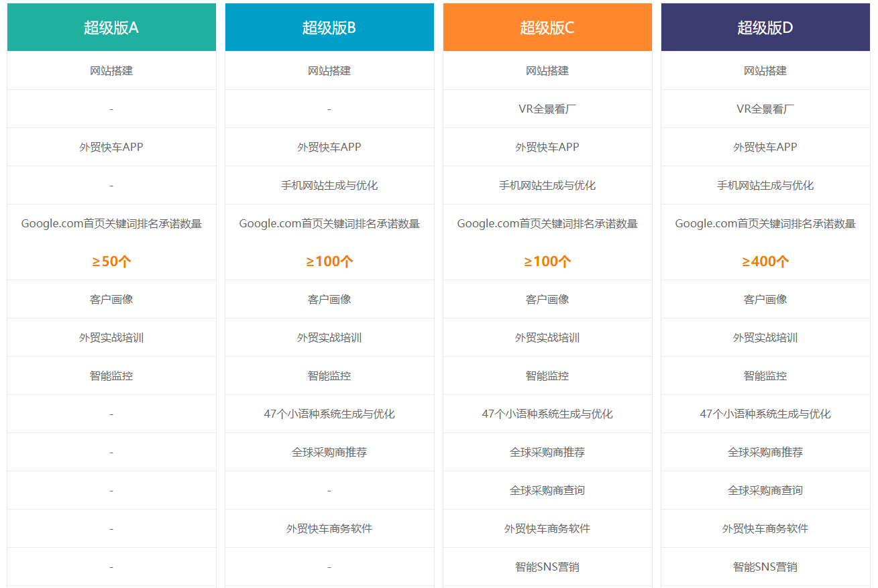This screenshot has height=588, width=878.
Task: Click the 超级版B plan header
Action: coord(329,27)
